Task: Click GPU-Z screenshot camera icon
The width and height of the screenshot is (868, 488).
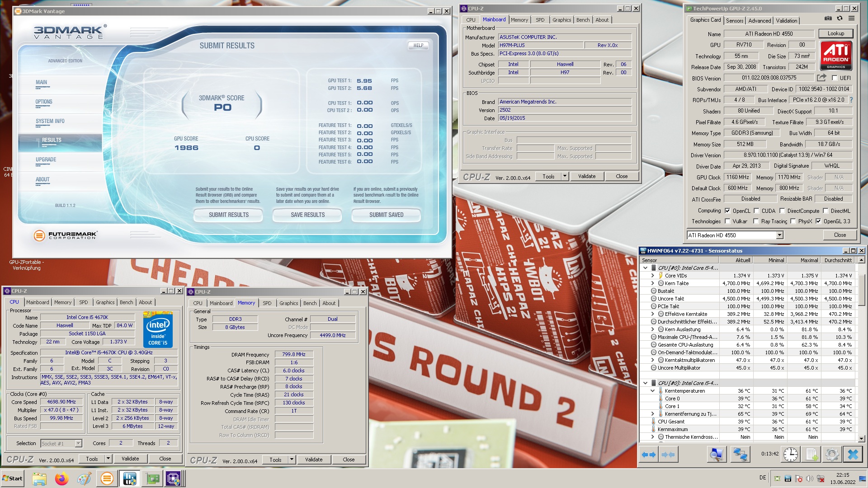Action: click(x=828, y=19)
